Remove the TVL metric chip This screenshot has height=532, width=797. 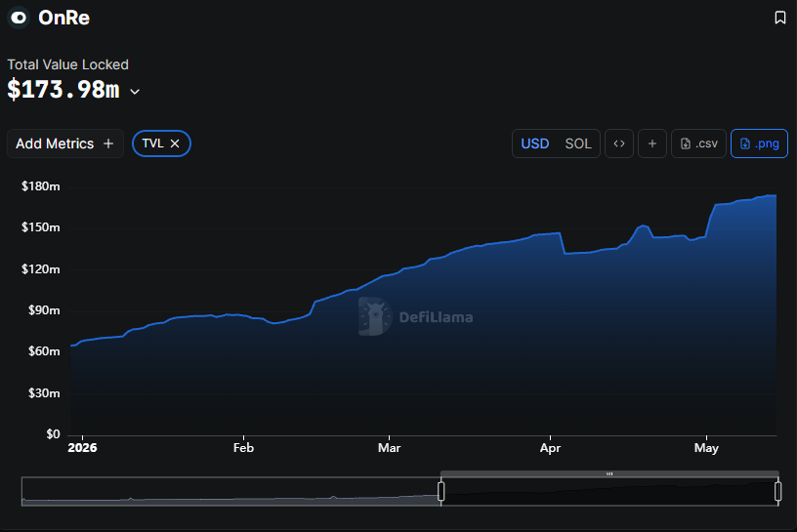pos(175,143)
